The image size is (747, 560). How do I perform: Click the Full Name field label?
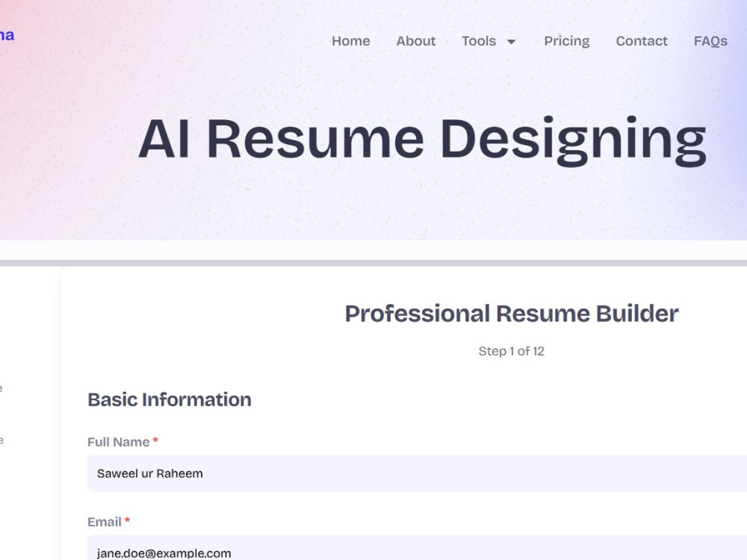pos(118,442)
